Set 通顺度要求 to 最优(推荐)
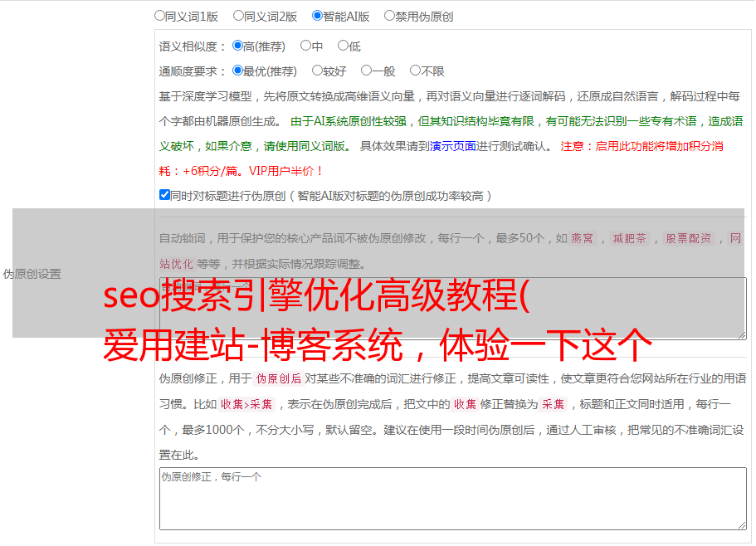756x546 pixels. coord(237,71)
